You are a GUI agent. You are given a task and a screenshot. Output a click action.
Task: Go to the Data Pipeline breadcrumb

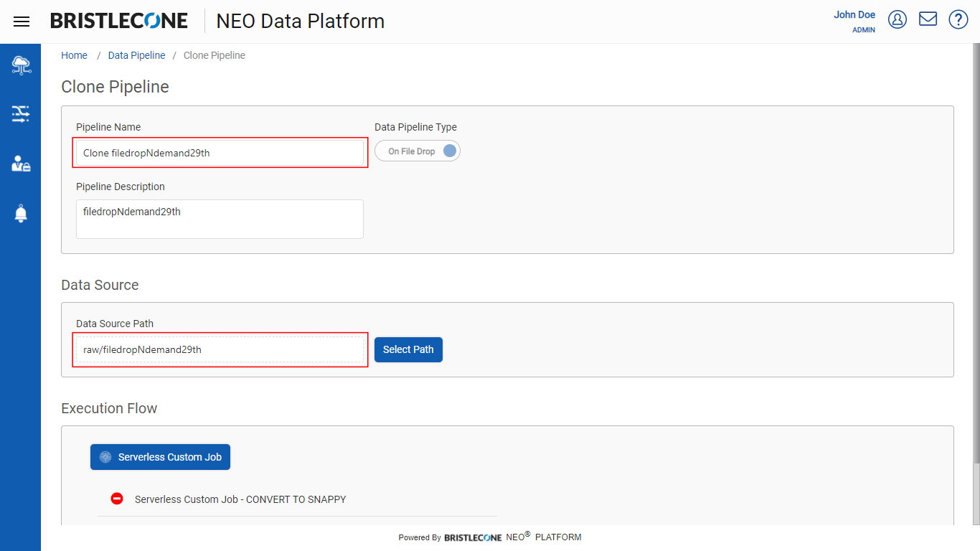(136, 55)
